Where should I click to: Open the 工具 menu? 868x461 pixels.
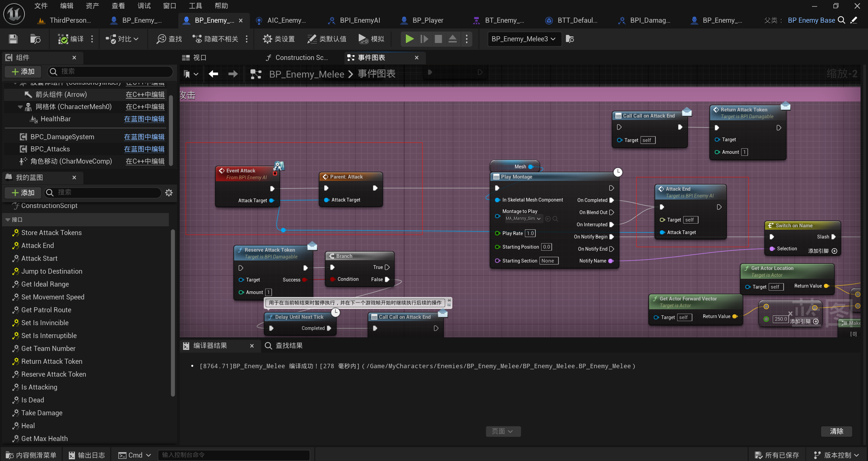coord(195,6)
